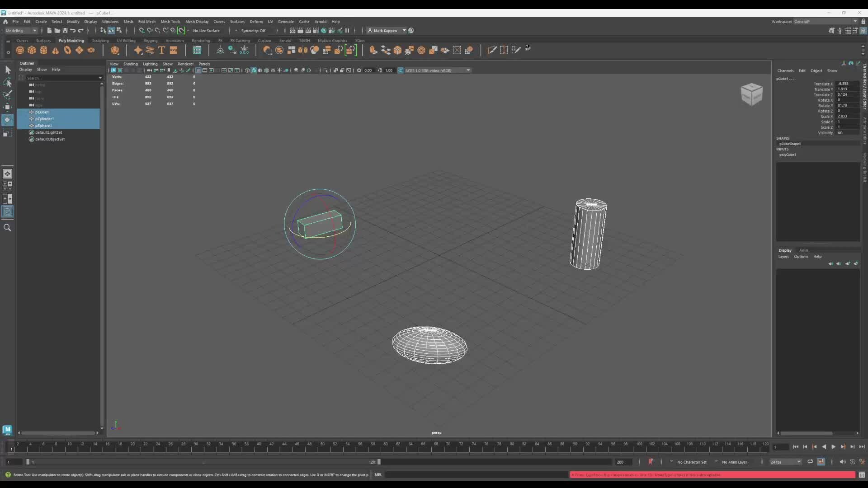Toggle wireframe-on-shaded in the panel toolbar

[x=267, y=70]
